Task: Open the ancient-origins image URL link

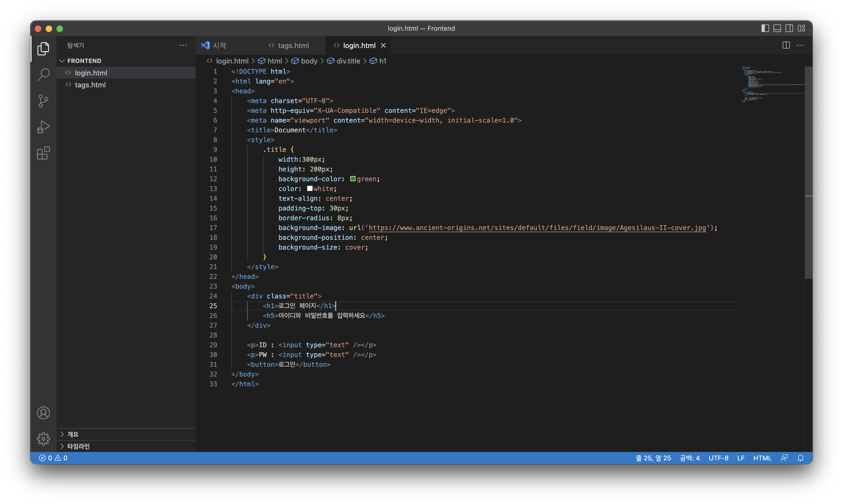Action: point(537,228)
